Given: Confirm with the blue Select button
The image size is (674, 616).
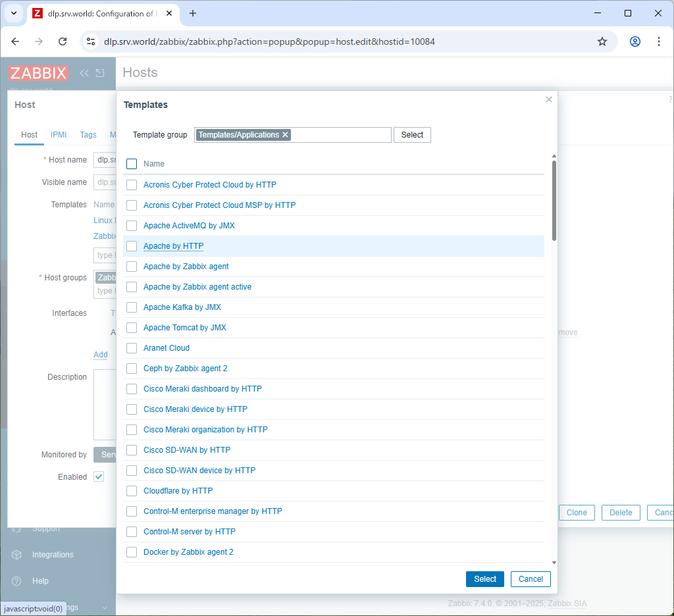Looking at the screenshot, I should (x=485, y=579).
